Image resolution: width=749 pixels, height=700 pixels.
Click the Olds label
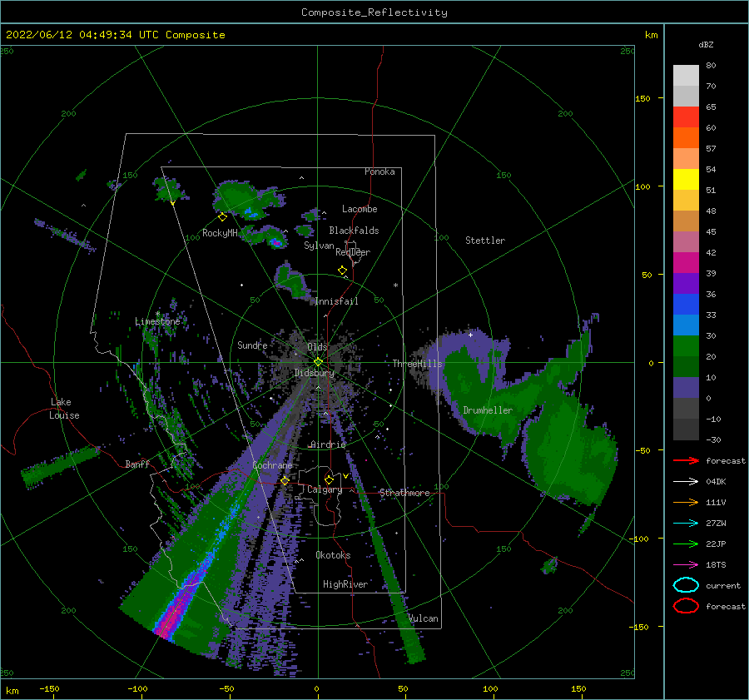click(x=317, y=347)
